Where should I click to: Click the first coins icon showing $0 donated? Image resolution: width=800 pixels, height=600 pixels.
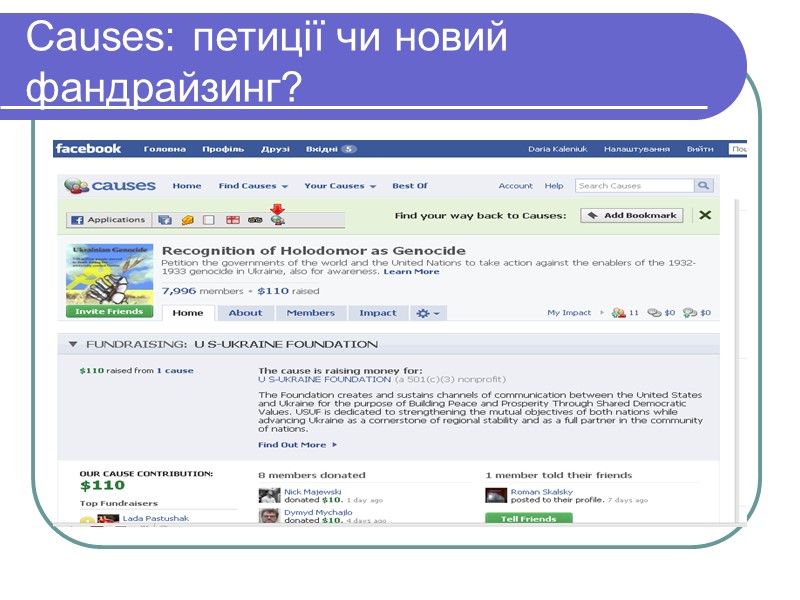coord(654,313)
